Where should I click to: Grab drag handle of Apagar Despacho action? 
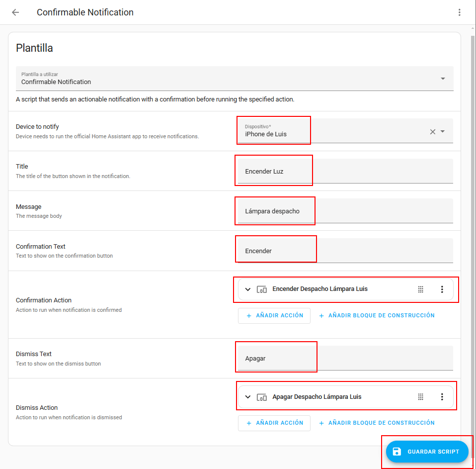(420, 397)
